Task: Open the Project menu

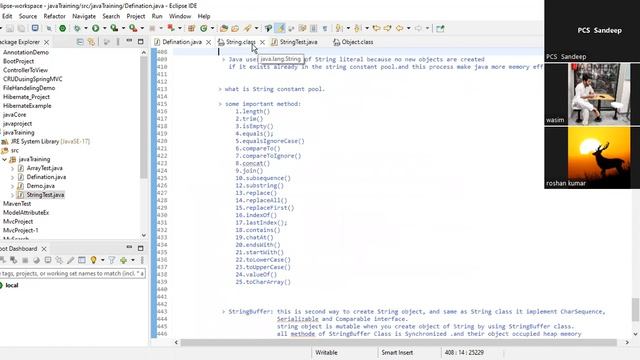Action: (136, 16)
